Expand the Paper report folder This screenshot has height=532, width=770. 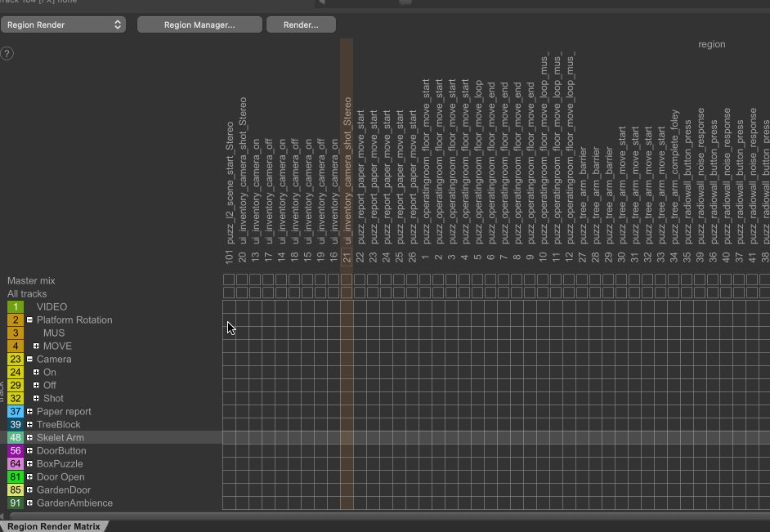coord(29,411)
